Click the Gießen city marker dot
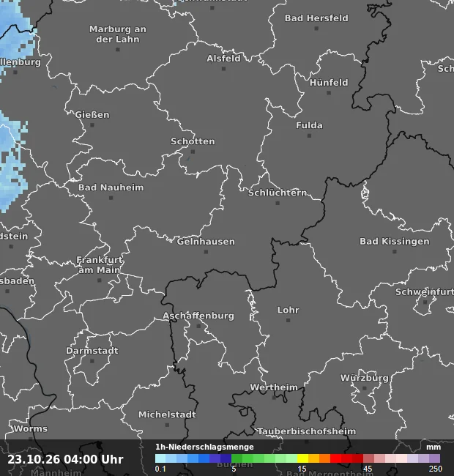Viewport: 454px width, 476px height. [x=92, y=125]
